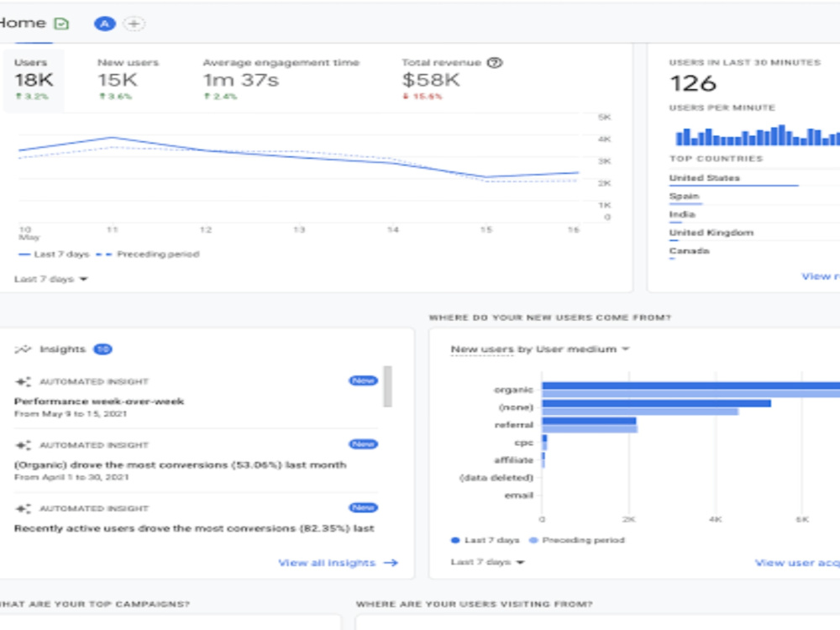This screenshot has width=840, height=630.
Task: Click the $58K total revenue value
Action: [x=431, y=80]
